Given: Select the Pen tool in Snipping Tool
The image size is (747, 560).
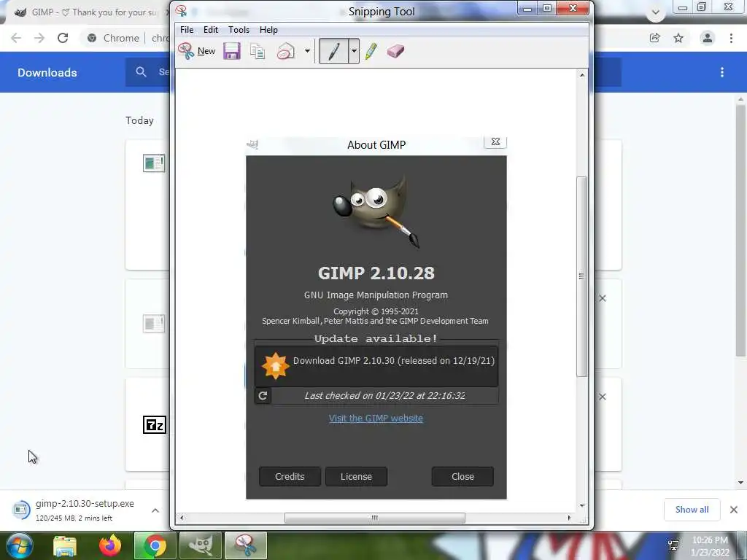Looking at the screenshot, I should point(334,51).
